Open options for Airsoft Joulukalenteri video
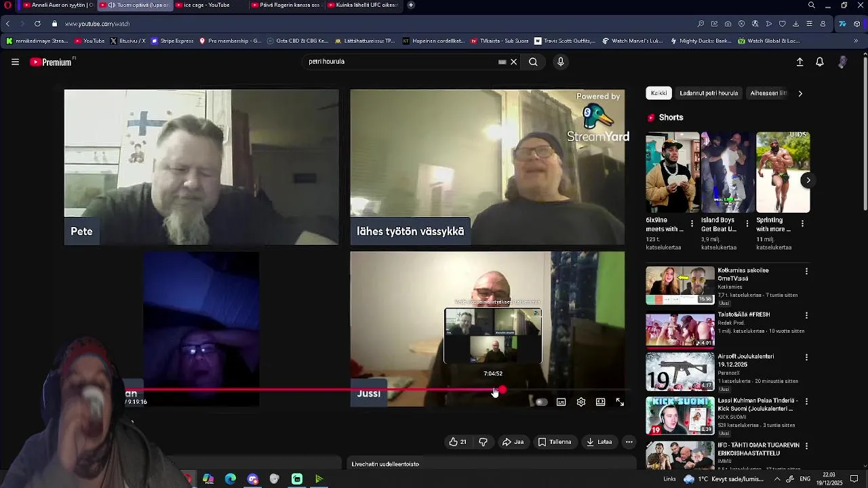Image resolution: width=868 pixels, height=488 pixels. [806, 357]
